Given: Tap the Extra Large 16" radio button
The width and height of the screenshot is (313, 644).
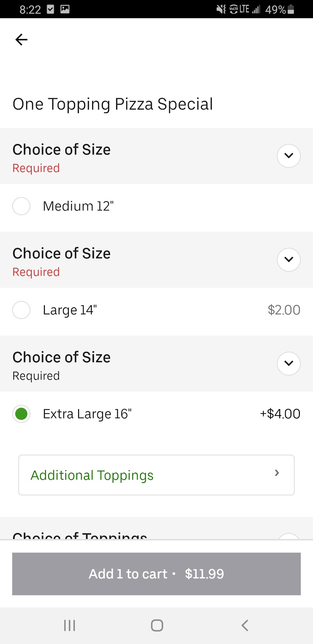Looking at the screenshot, I should pos(21,414).
